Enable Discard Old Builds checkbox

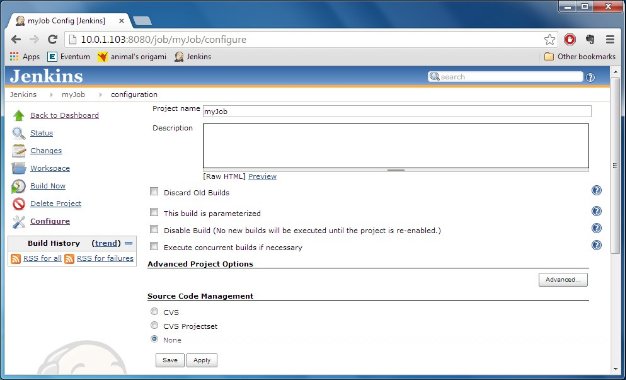pos(154,192)
